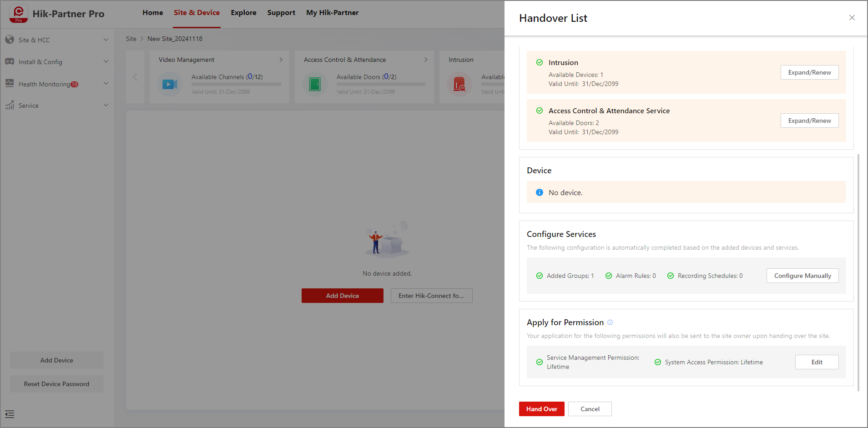Screen dimensions: 868x428
Task: Click the red Hand Over button
Action: pyautogui.click(x=542, y=409)
